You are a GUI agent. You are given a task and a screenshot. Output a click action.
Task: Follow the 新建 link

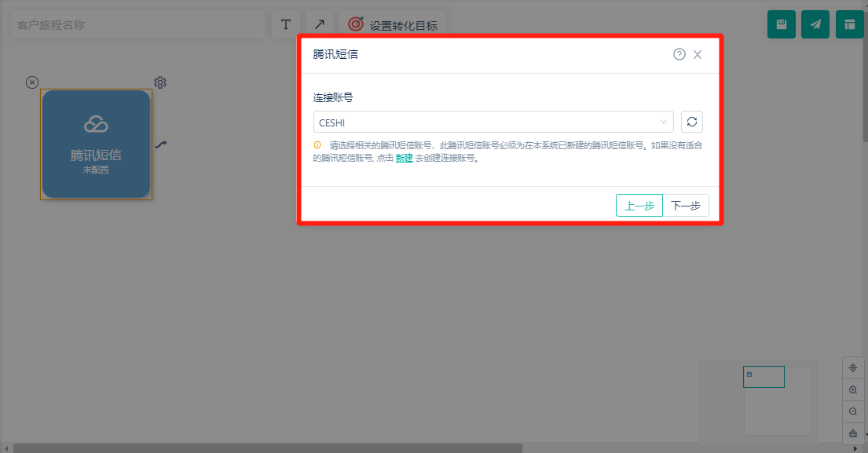pos(404,158)
